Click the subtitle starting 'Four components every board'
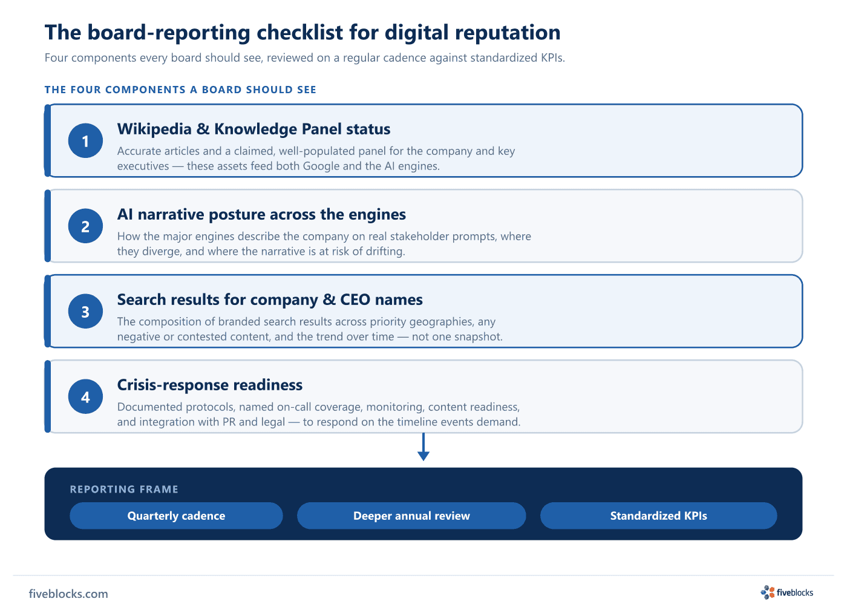This screenshot has height=616, width=847. coord(304,58)
